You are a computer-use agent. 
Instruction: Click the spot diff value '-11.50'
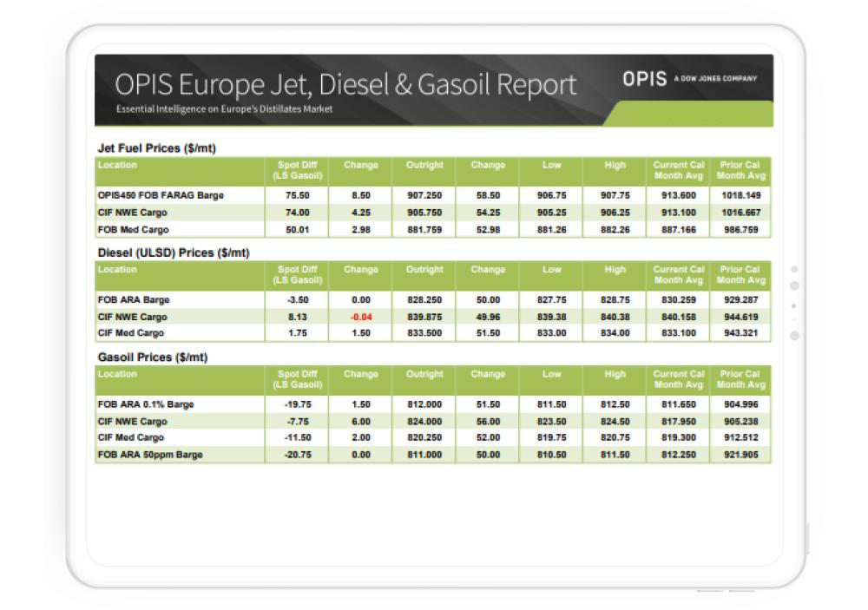[x=298, y=438]
